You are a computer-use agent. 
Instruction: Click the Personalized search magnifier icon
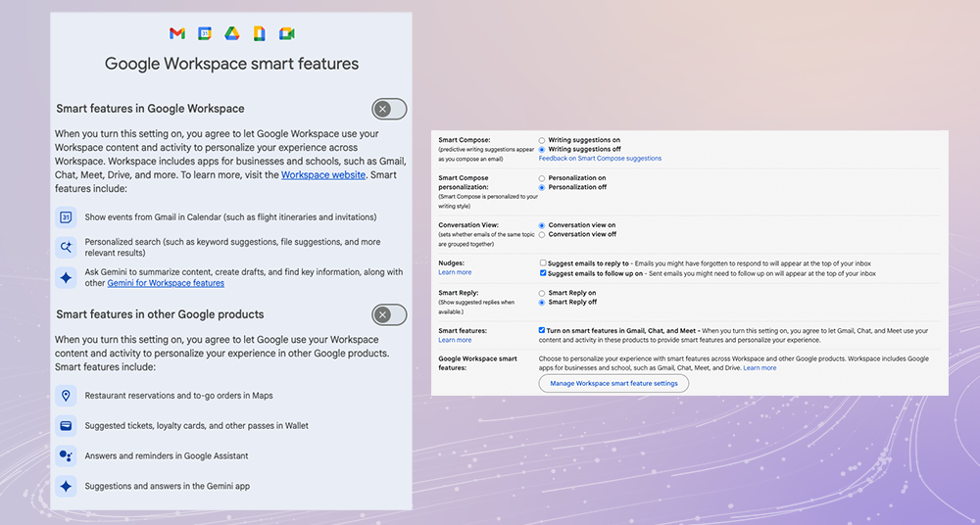click(66, 248)
